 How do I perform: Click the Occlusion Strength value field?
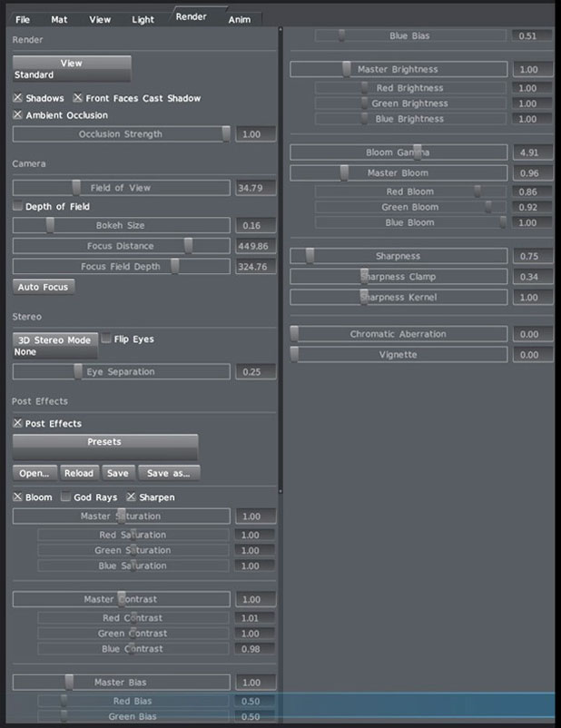click(x=253, y=134)
